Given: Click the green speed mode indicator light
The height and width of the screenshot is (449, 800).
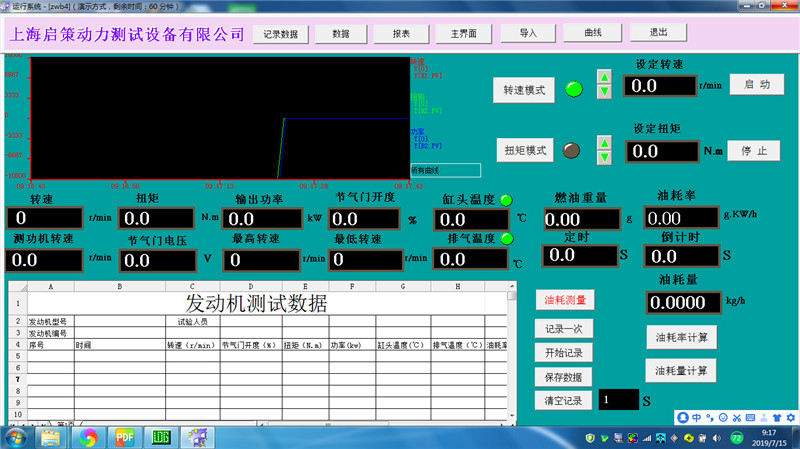Looking at the screenshot, I should 573,90.
